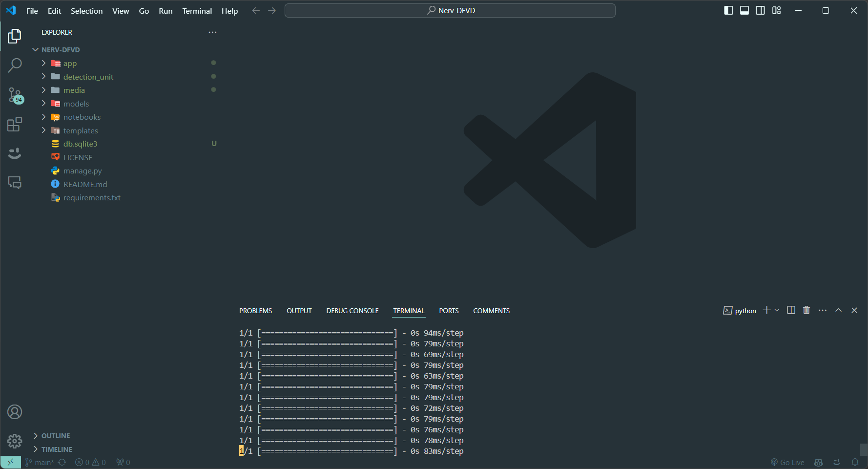Screen dimensions: 868x469
Task: Switch to the COMMENTS tab
Action: coord(492,311)
